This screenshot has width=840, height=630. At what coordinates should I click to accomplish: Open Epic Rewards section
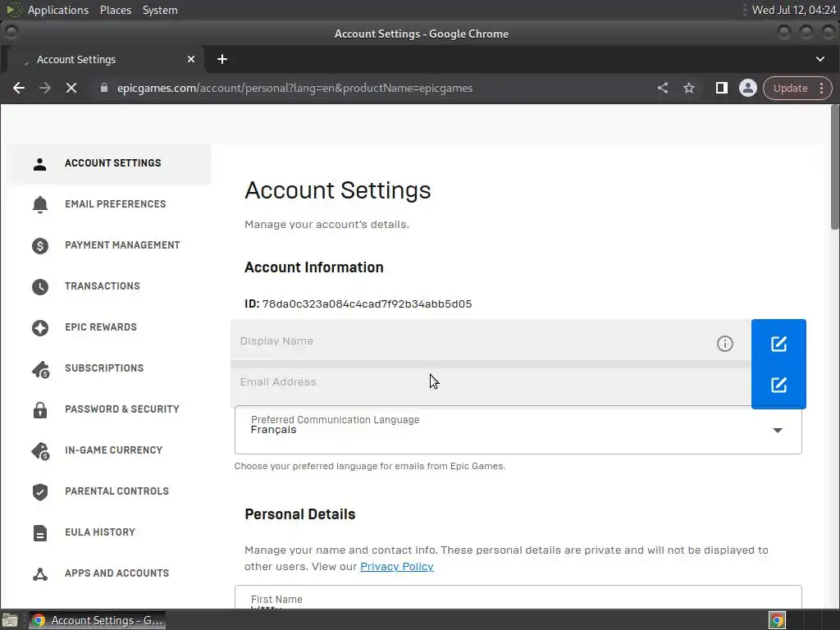[x=101, y=327]
